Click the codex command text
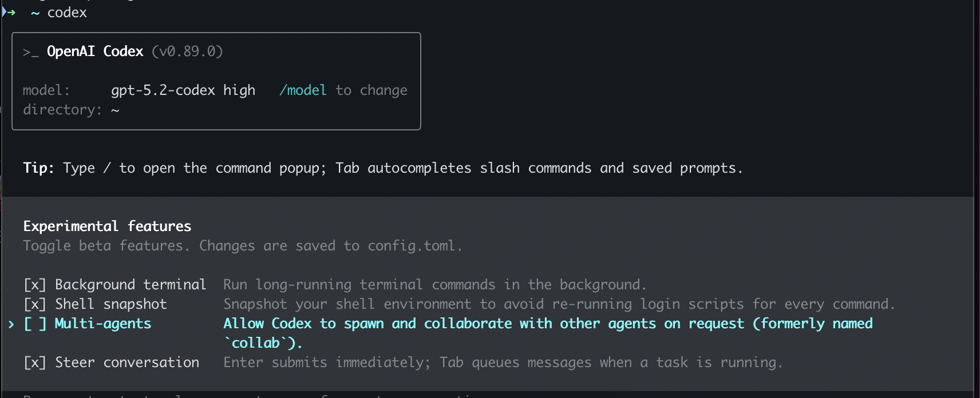 pyautogui.click(x=67, y=13)
